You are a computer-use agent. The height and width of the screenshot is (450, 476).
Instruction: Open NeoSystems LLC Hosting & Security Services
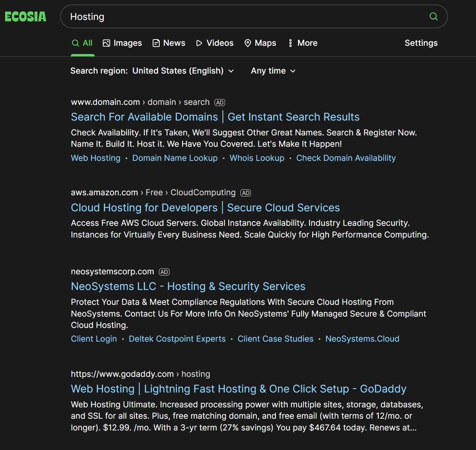188,286
